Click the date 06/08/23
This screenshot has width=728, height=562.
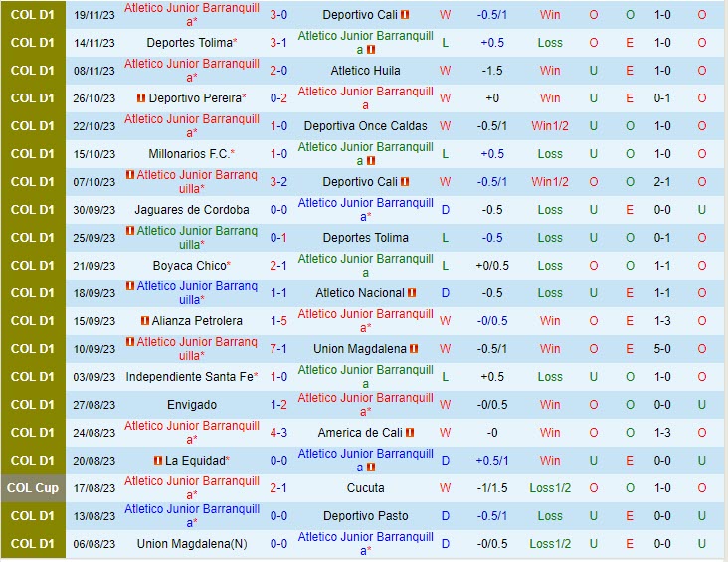click(93, 544)
